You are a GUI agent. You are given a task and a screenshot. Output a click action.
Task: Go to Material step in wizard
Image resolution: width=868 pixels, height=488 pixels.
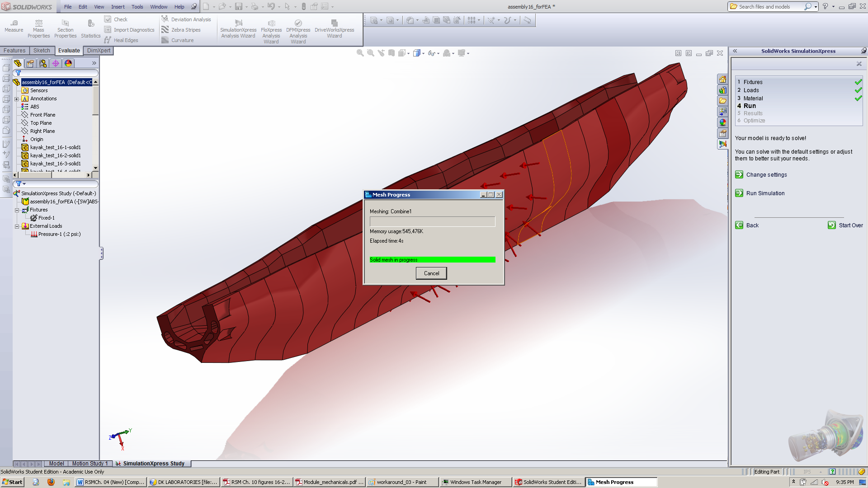click(753, 99)
